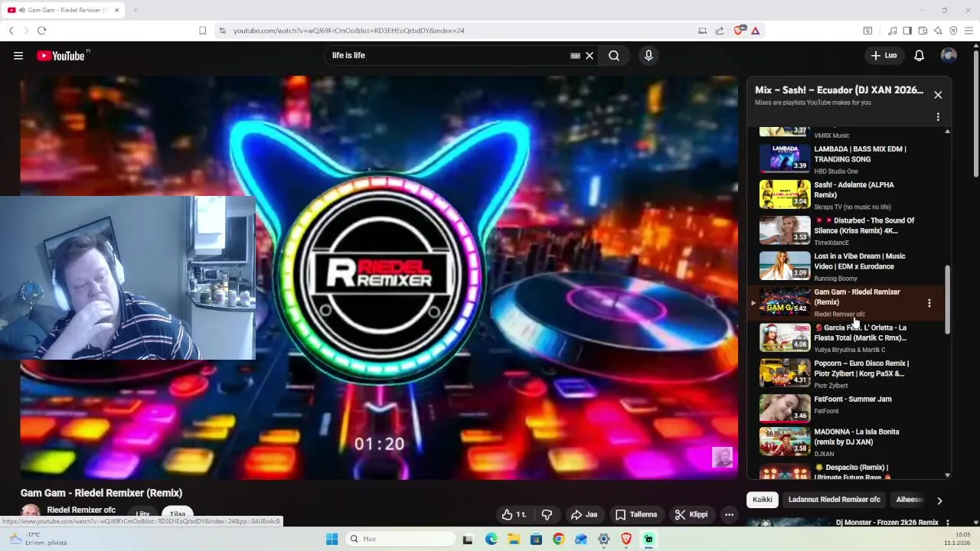
Task: Open three-dot menu for Dj Monster Frozen video
Action: (947, 523)
